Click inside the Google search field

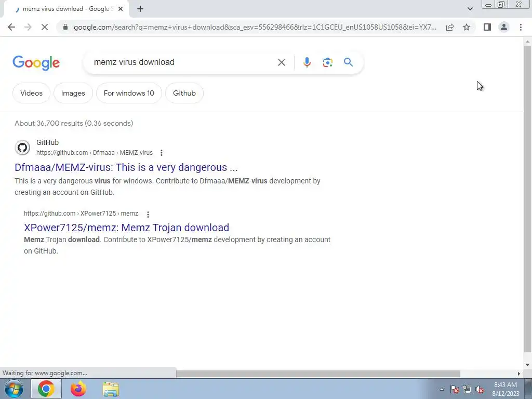(x=183, y=62)
